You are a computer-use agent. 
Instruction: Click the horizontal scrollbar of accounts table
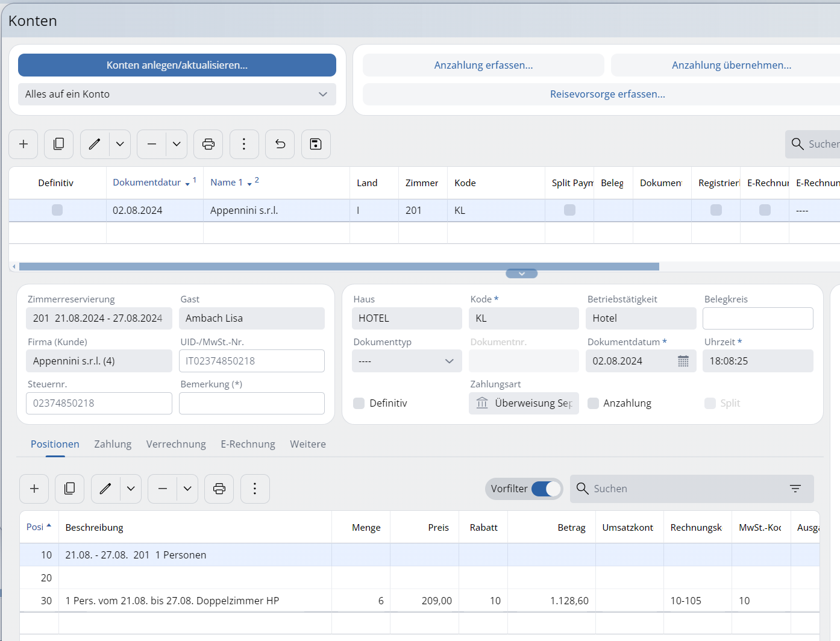(x=339, y=266)
